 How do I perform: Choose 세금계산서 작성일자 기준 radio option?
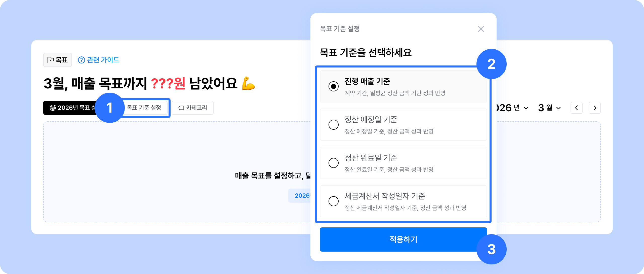334,201
